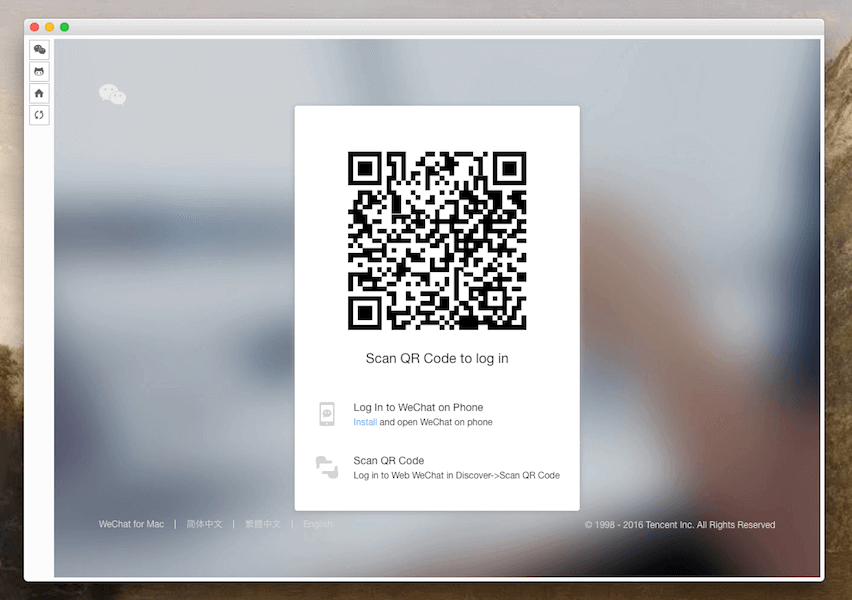The width and height of the screenshot is (852, 600).
Task: Switch language to 简体中文
Action: pos(204,524)
